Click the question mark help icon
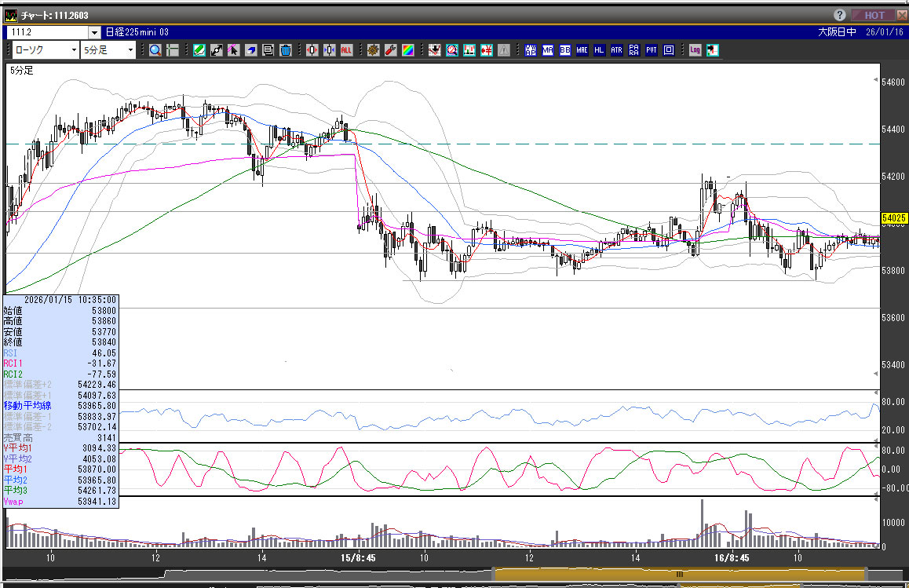909x588 pixels. tap(840, 15)
